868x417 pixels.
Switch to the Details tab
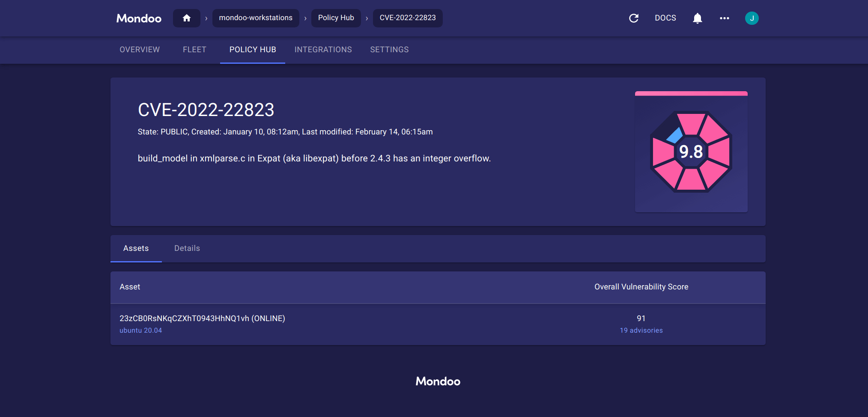pyautogui.click(x=187, y=248)
